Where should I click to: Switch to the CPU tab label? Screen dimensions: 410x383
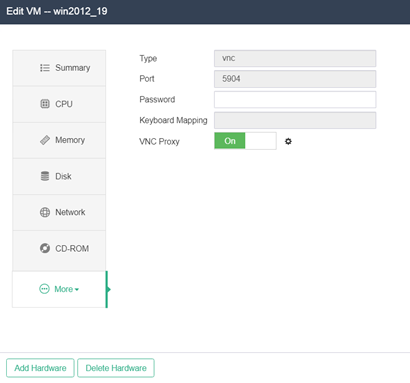click(64, 104)
